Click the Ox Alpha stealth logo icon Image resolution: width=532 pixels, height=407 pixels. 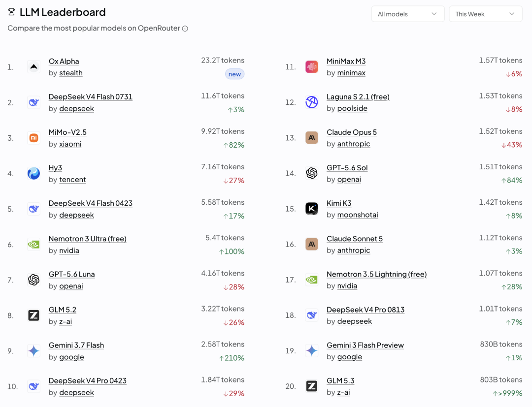click(x=33, y=67)
